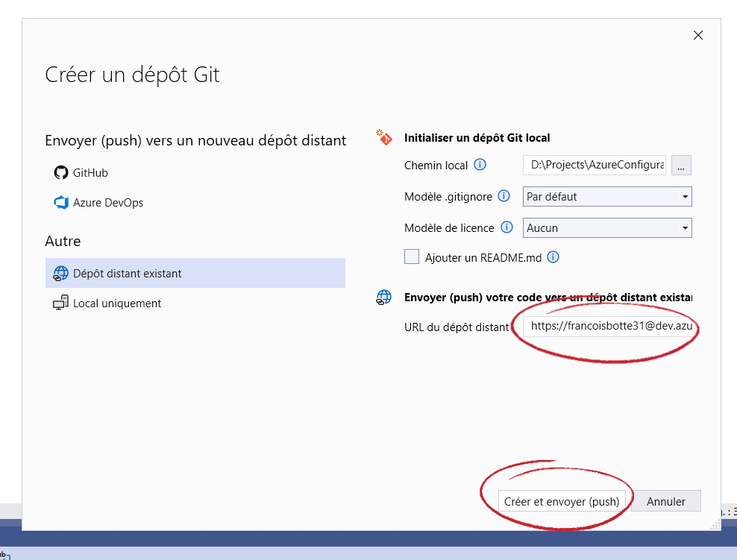Click the browse button for Chemin local

click(680, 165)
